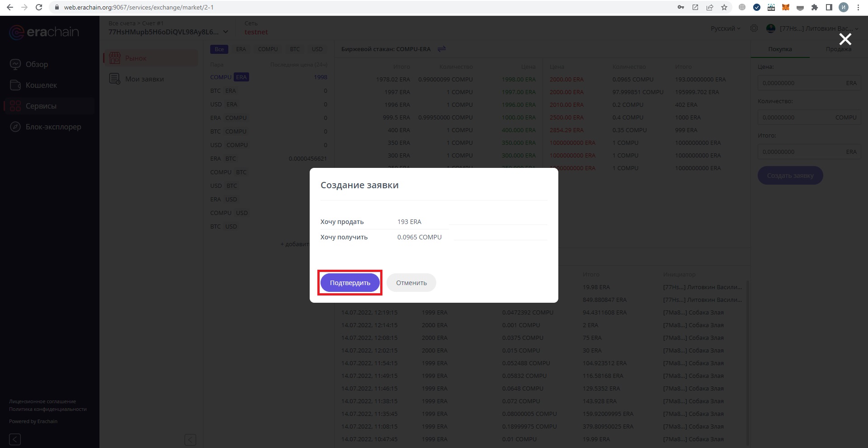Switch to the Продажа tab
Screen dimensions: 868x448
[x=838, y=49]
